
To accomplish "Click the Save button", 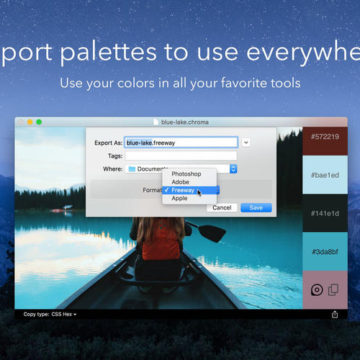I will (256, 208).
